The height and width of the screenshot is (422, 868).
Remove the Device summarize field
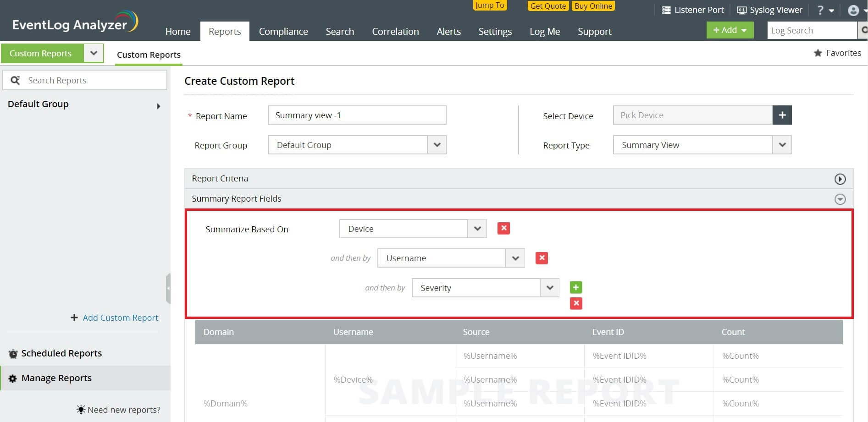[x=503, y=228]
